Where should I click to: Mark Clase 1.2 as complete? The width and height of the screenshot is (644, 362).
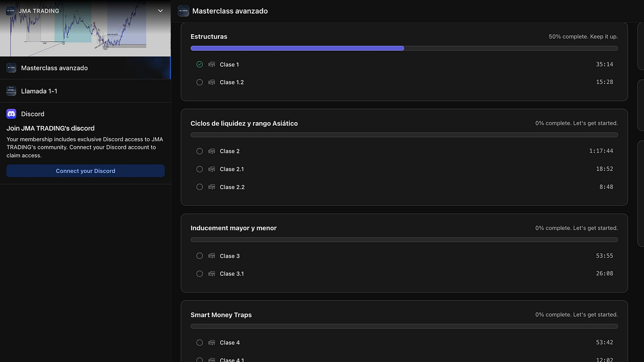[200, 82]
